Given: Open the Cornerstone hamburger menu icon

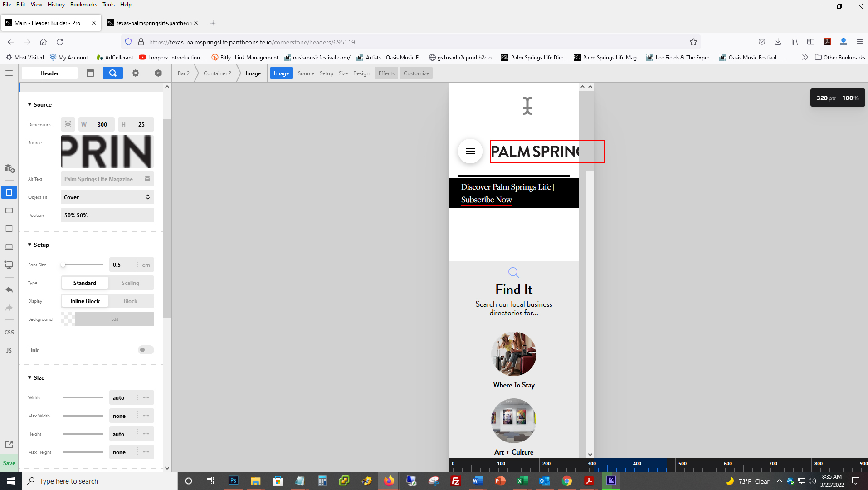Looking at the screenshot, I should pyautogui.click(x=9, y=73).
